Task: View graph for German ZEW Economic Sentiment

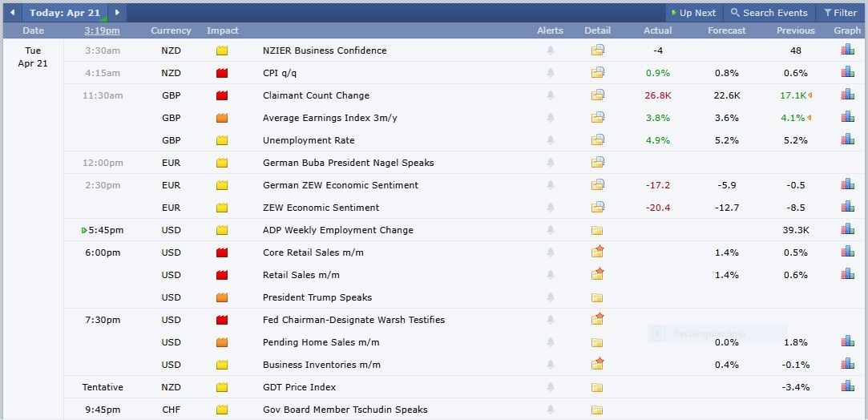Action: 847,184
